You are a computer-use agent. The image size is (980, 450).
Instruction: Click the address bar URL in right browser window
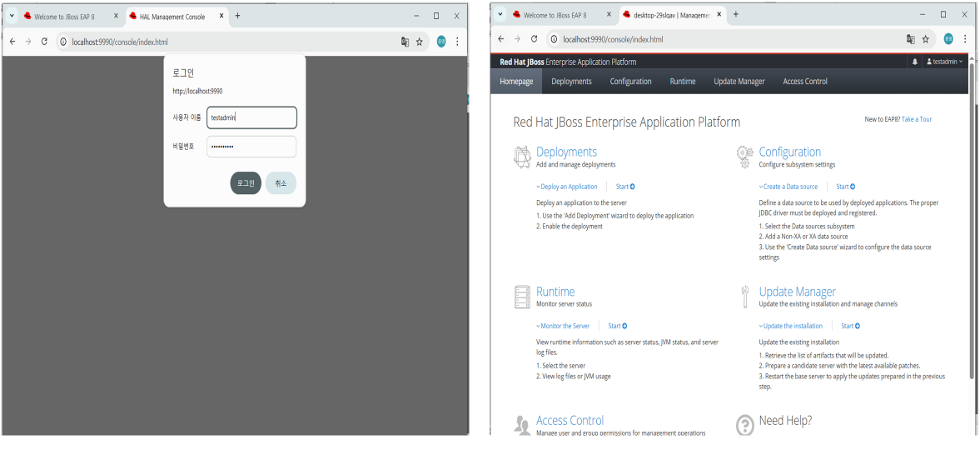point(613,39)
